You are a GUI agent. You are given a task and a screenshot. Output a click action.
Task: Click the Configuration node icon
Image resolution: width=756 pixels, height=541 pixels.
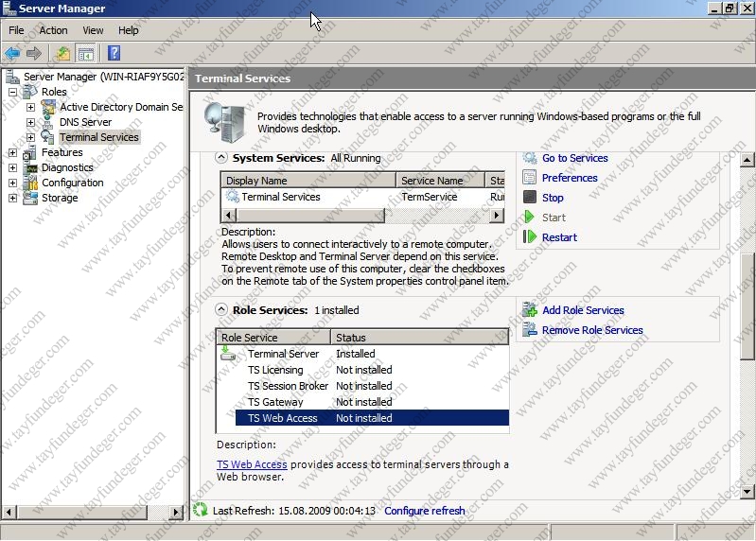tap(30, 183)
